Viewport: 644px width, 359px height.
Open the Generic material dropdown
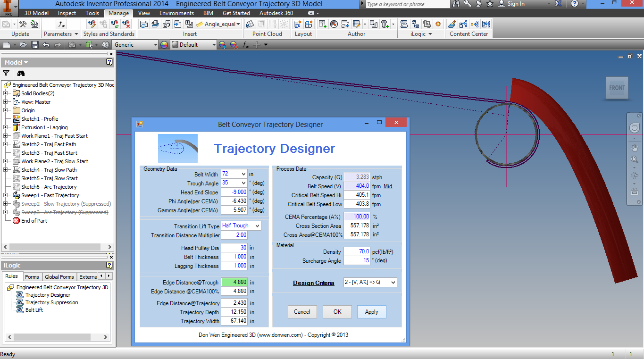click(x=155, y=45)
